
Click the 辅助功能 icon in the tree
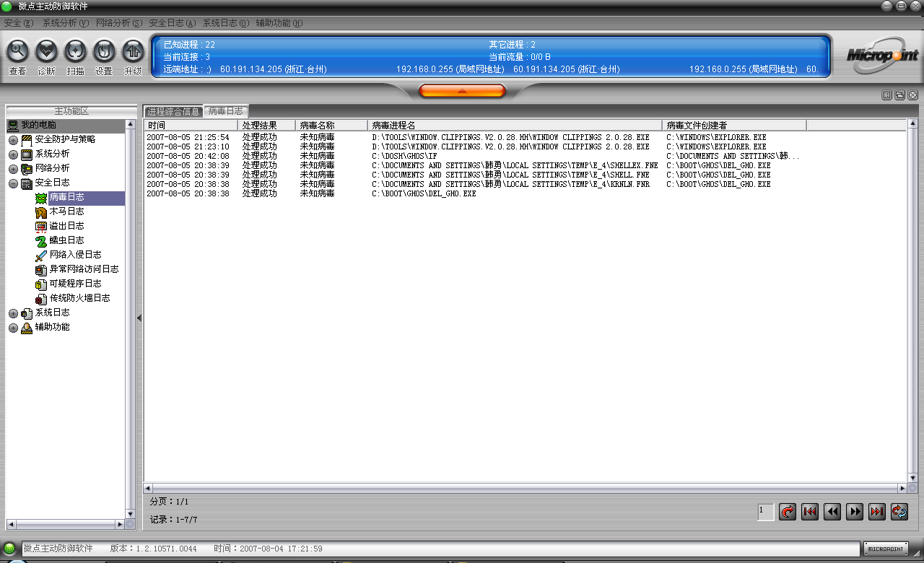click(x=27, y=328)
